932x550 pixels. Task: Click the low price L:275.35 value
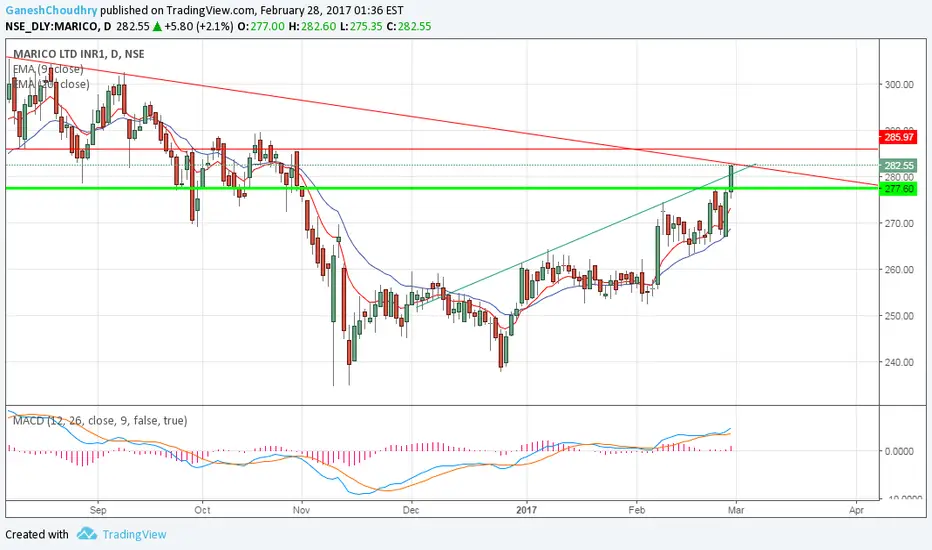pos(361,26)
